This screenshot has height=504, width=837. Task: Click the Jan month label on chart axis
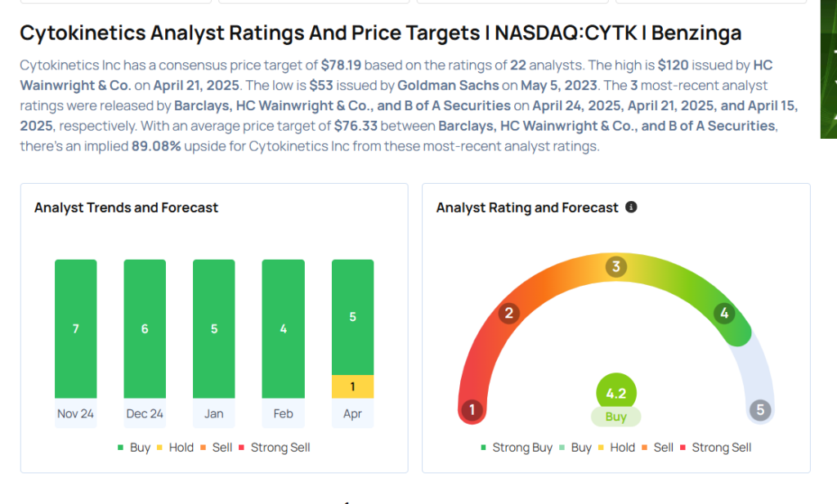tap(213, 413)
